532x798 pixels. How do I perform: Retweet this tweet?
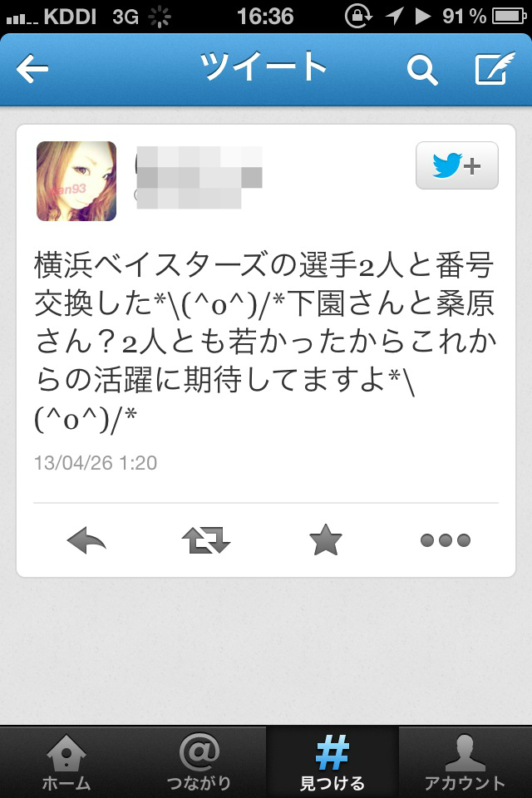click(x=205, y=540)
